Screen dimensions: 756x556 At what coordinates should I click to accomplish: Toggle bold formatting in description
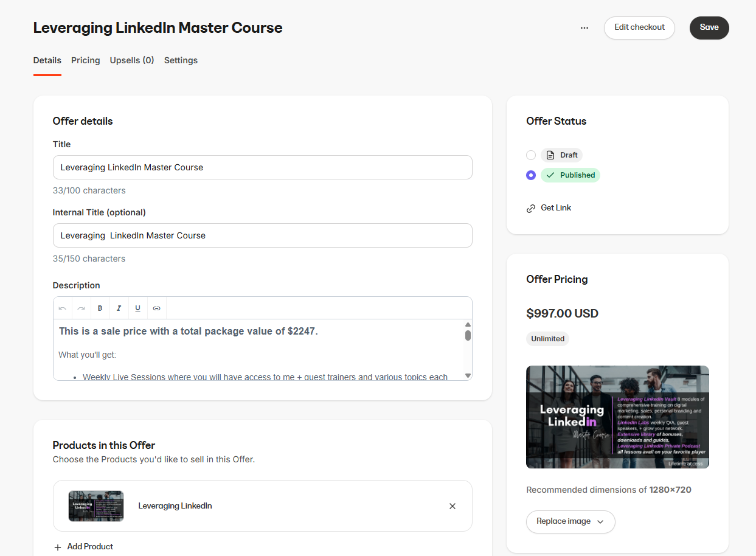[x=100, y=308]
